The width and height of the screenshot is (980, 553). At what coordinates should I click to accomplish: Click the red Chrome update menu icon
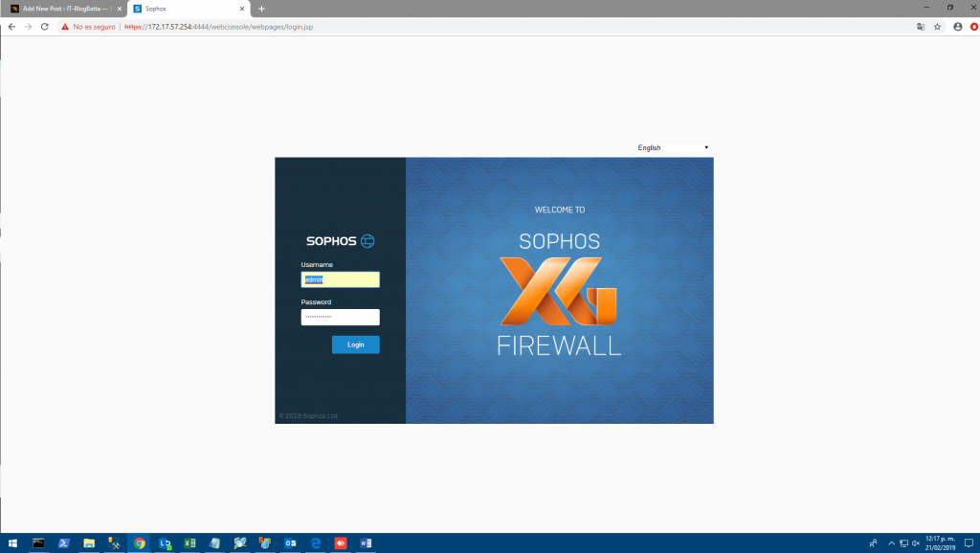(973, 27)
